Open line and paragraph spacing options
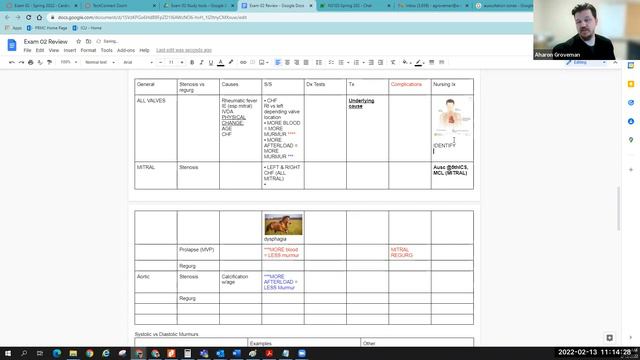Screen dimensions: 640x360 pyautogui.click(x=319, y=62)
